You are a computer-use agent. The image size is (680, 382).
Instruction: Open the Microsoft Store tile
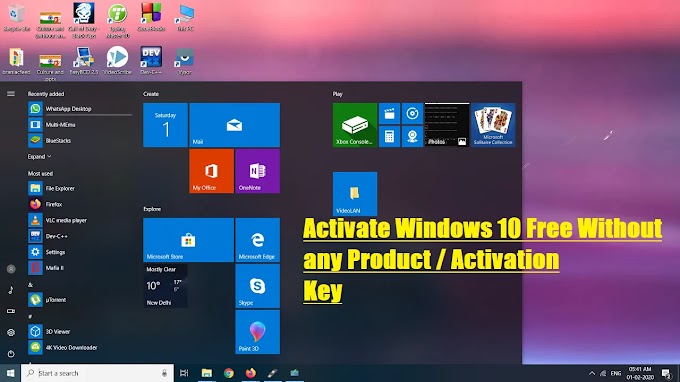coord(188,240)
